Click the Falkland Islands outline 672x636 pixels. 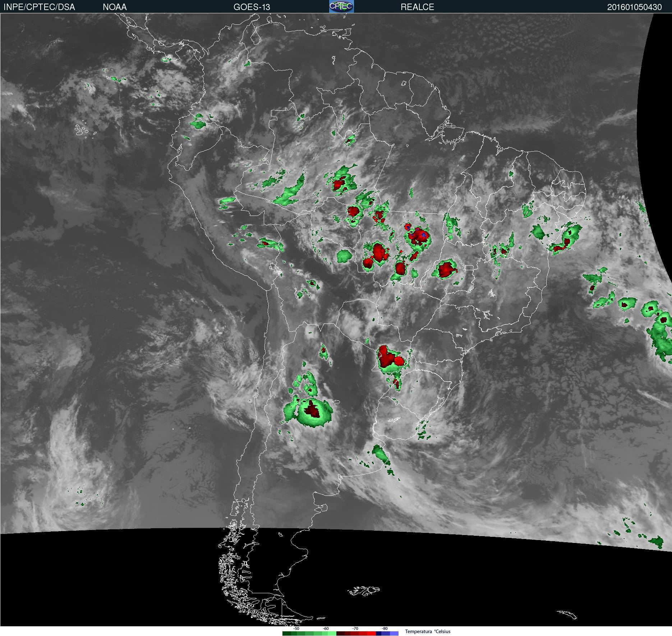[x=364, y=591]
